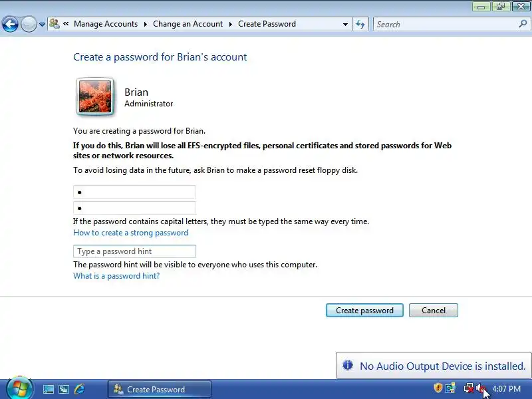Refresh the page with the refresh icon
532x399 pixels.
pos(360,24)
